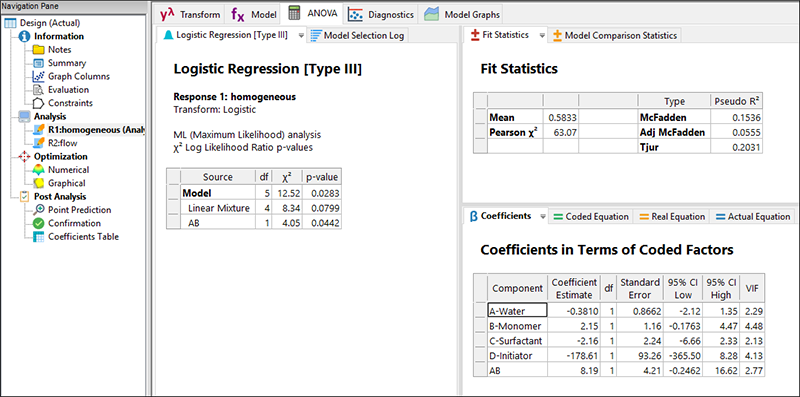Open dropdown arrow beside Logistic Regression tab
Viewport: 800px width, 397px height.
(x=301, y=36)
